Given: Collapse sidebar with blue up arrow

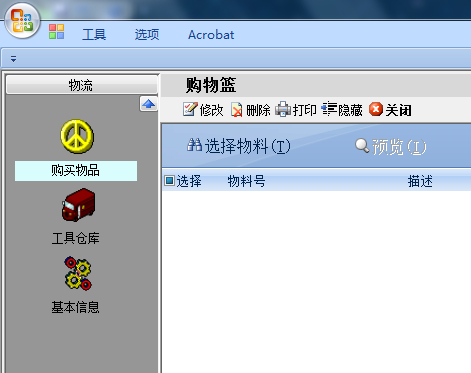Looking at the screenshot, I should [x=148, y=104].
